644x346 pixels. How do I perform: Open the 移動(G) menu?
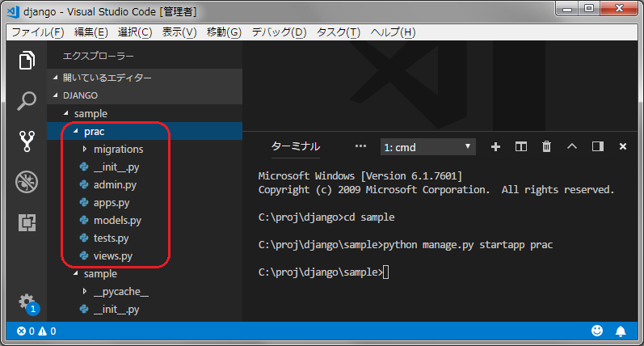tap(224, 32)
